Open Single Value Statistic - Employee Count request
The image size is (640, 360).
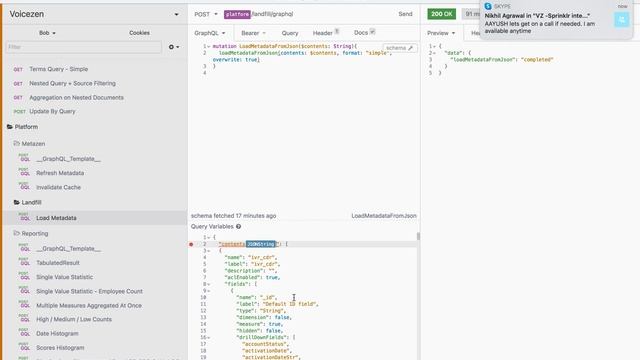(89, 291)
